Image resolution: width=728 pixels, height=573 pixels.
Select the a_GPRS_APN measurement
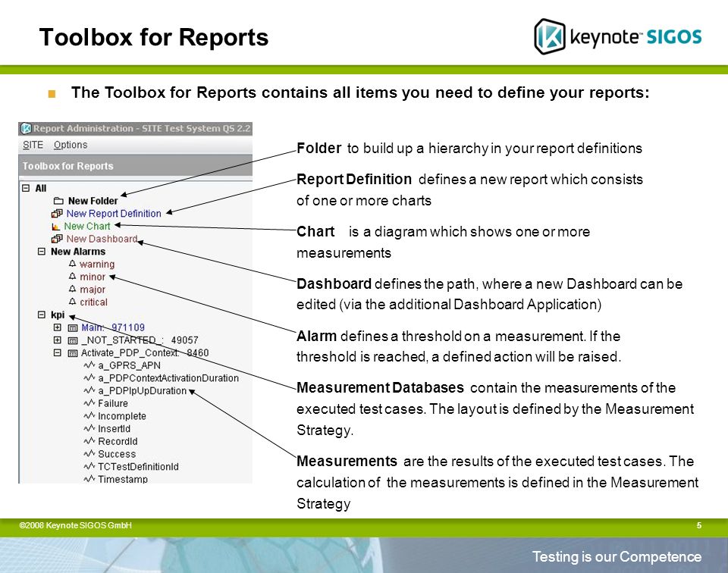(x=129, y=365)
